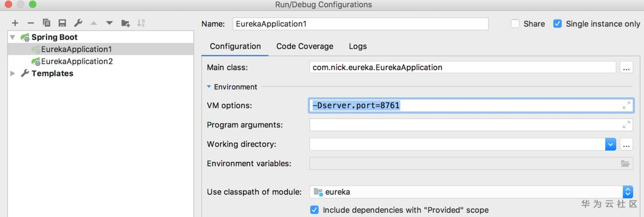Toggle Include dependencies with Provided scope
The image size is (644, 217).
[x=314, y=210]
